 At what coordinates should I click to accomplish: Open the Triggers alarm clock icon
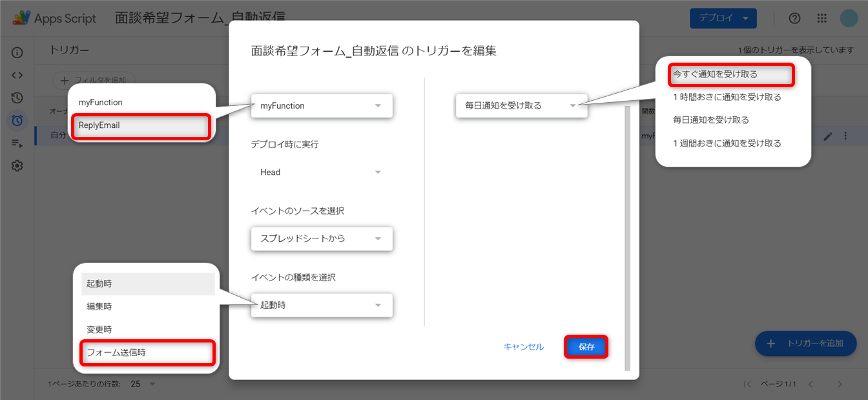point(17,120)
